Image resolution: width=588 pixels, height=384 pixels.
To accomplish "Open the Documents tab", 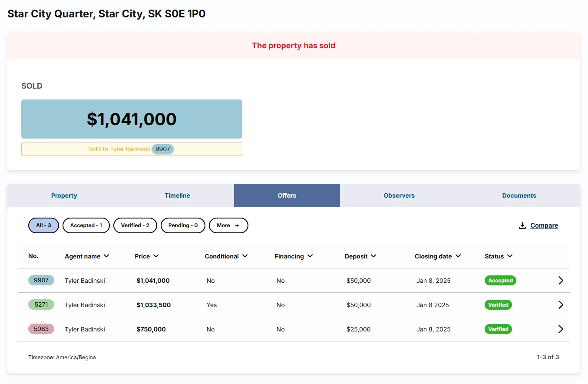I will (x=519, y=195).
